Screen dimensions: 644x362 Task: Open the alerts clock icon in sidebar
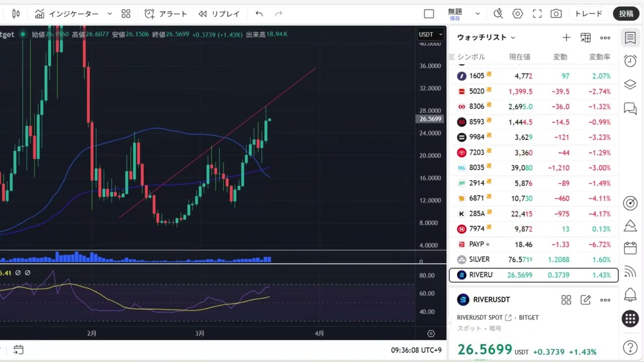630,61
